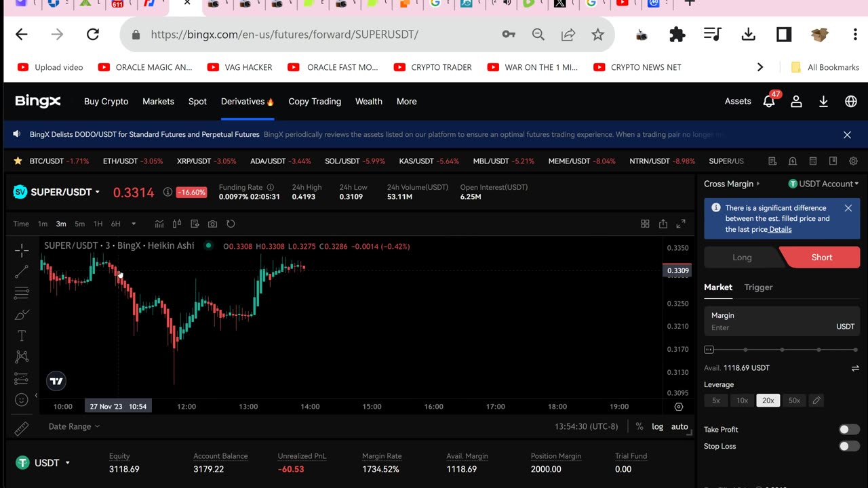The width and height of the screenshot is (868, 488).
Task: Take a chart snapshot with camera icon
Action: [213, 224]
